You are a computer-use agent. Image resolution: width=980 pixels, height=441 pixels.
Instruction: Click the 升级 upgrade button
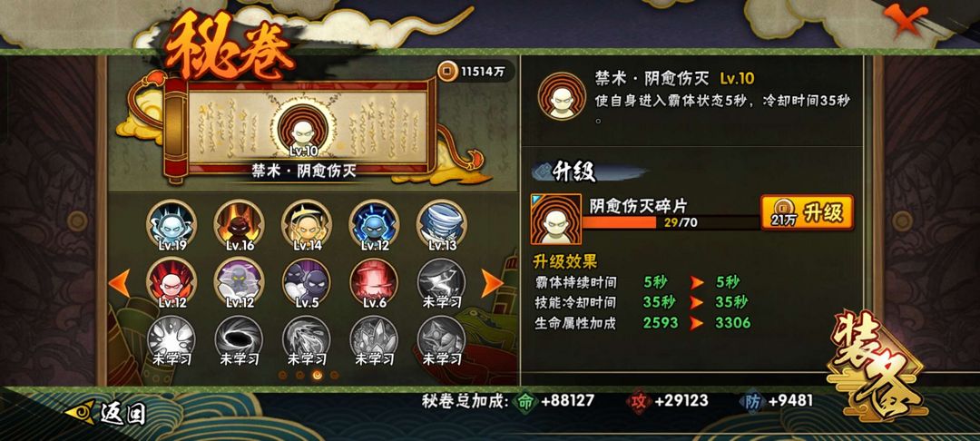(807, 213)
